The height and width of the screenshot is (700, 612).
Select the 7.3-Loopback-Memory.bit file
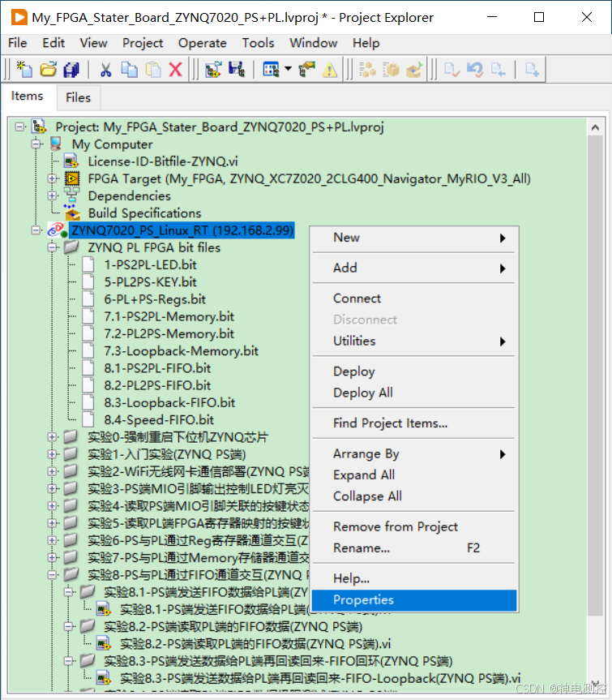click(181, 351)
